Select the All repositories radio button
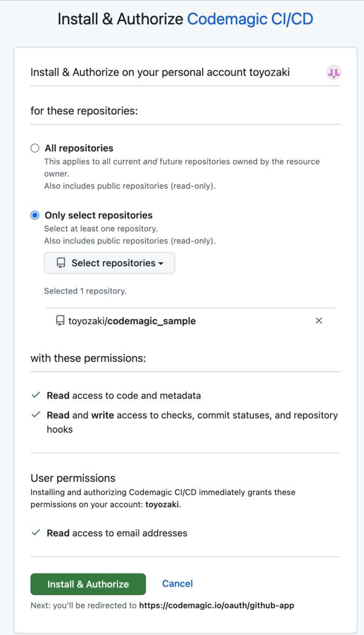Viewport: 364px width, 635px height. tap(34, 148)
